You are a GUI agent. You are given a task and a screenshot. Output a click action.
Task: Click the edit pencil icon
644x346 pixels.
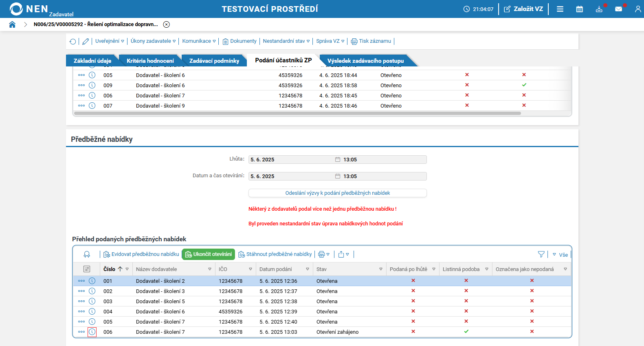pyautogui.click(x=86, y=41)
